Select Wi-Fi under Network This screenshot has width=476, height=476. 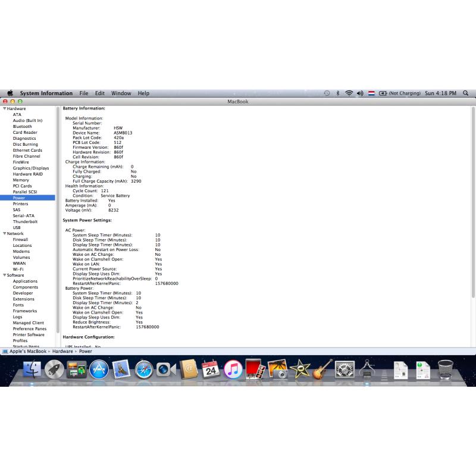point(18,269)
